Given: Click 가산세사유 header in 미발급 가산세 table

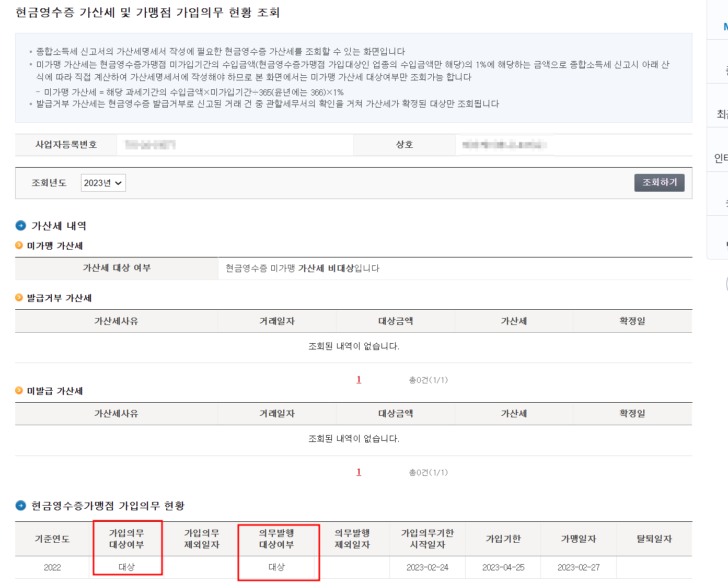Looking at the screenshot, I should (x=116, y=414).
